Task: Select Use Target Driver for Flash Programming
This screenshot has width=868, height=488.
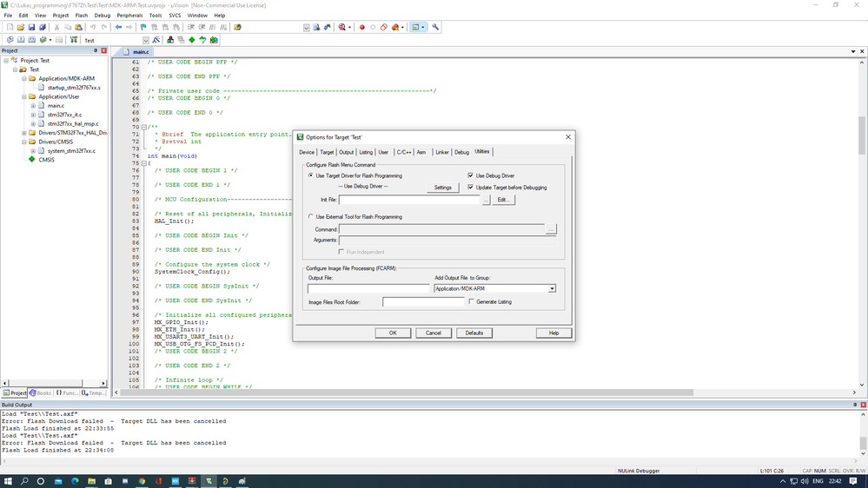Action: [310, 175]
